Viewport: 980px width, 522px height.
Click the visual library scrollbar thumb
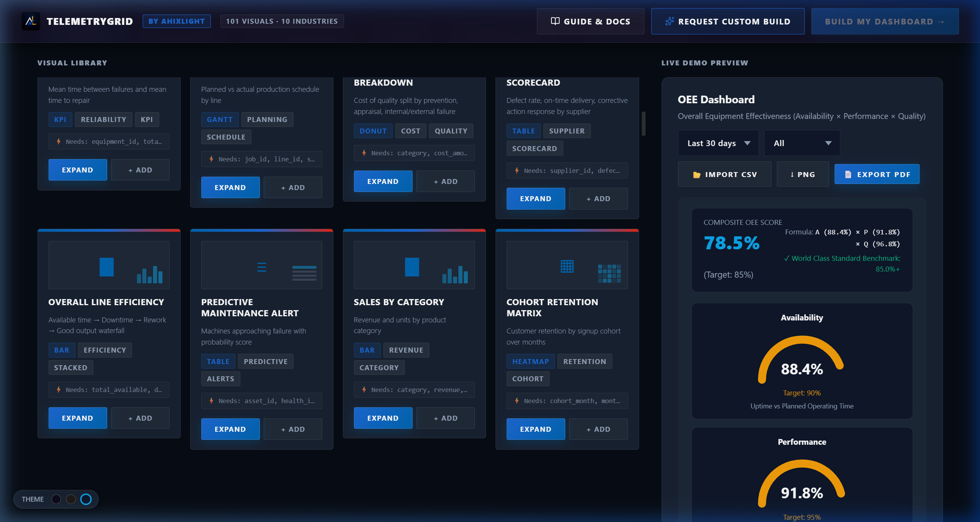tap(644, 123)
